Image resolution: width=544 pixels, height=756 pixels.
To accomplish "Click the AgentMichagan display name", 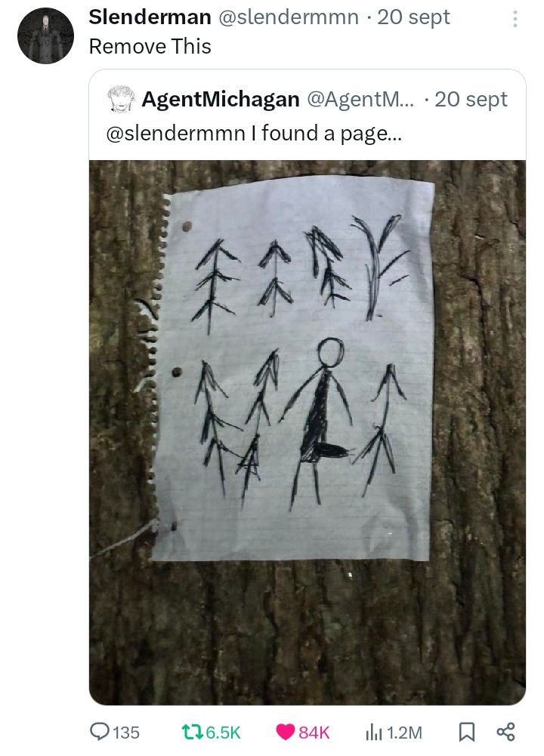I will tap(221, 100).
